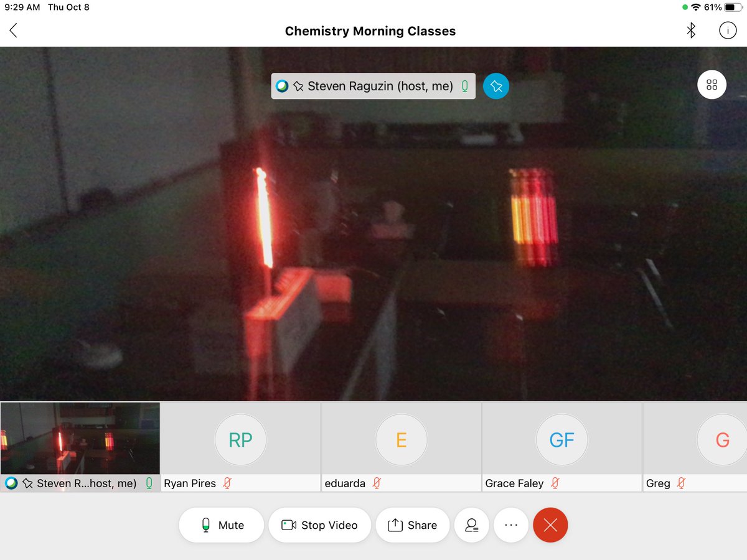Tap the Grace Faley name text

point(514,483)
